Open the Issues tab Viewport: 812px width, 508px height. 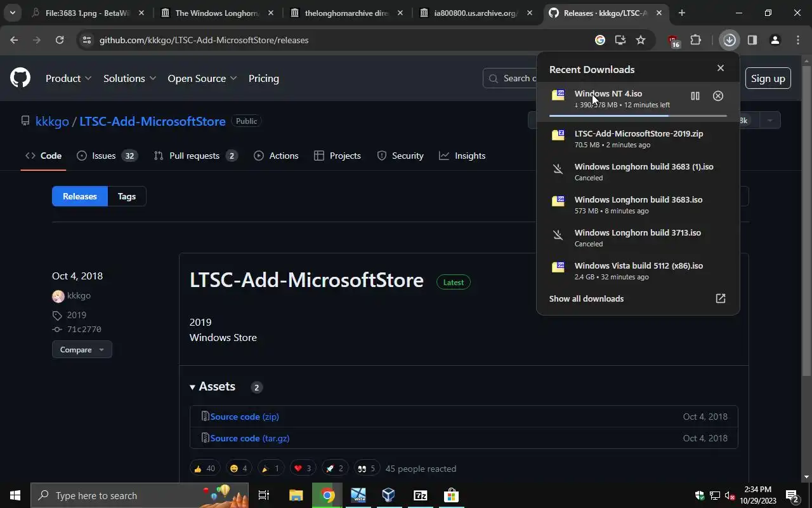107,156
